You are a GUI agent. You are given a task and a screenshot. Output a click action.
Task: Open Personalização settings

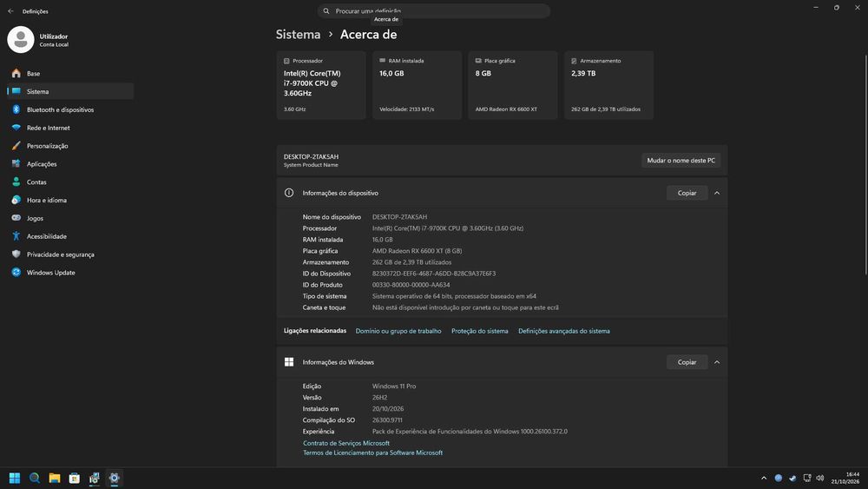click(69, 146)
